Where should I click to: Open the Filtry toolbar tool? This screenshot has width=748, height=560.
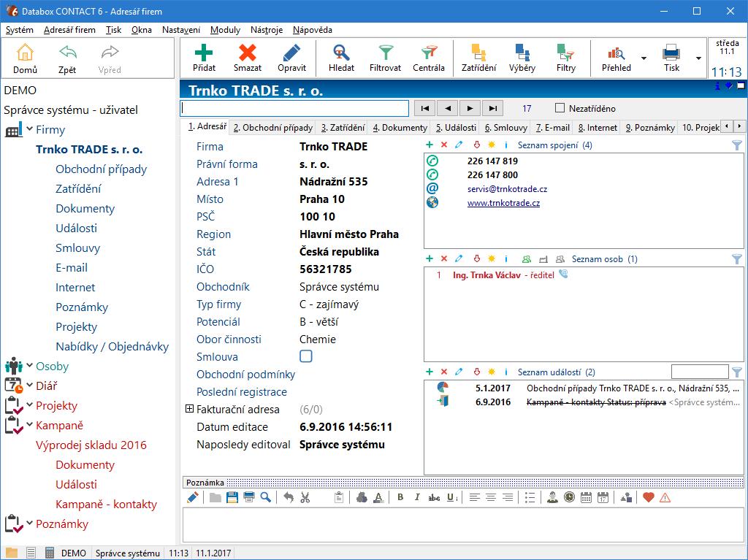click(566, 58)
